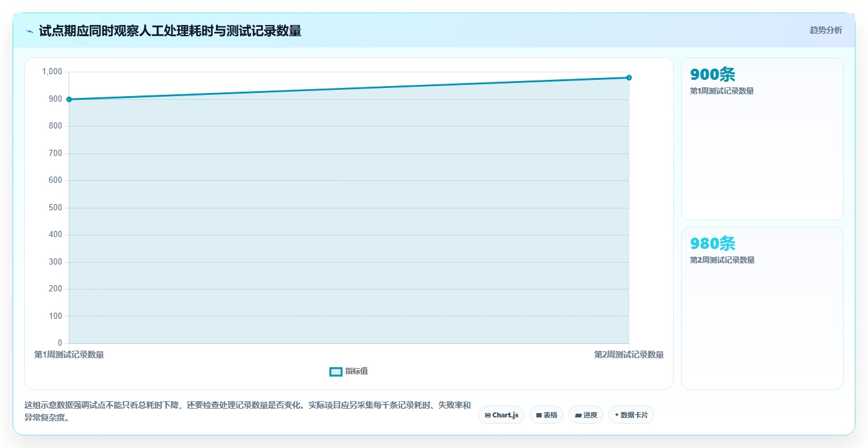Click the y-axis label 1,000

(52, 72)
